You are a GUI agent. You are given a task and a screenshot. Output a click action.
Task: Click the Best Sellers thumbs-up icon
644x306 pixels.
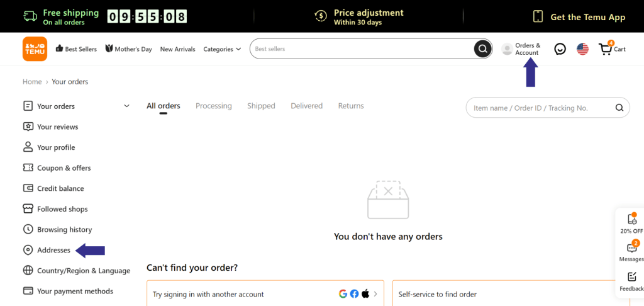coord(59,48)
